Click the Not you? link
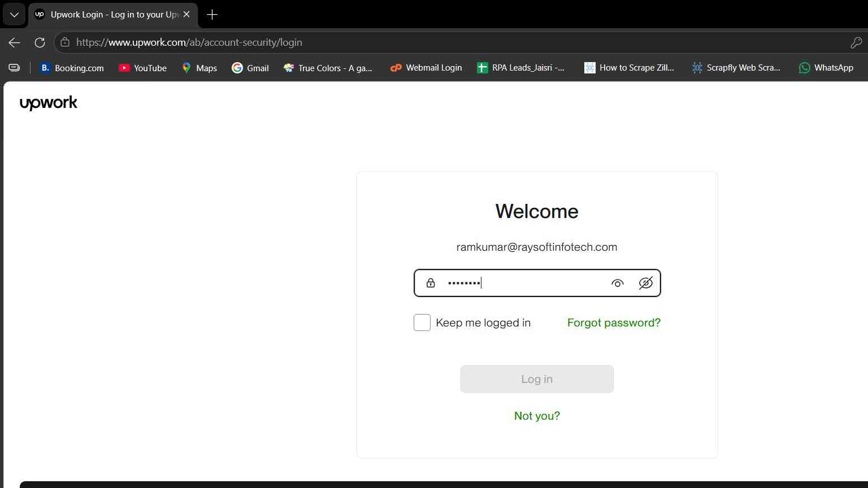868x488 pixels. pos(537,416)
